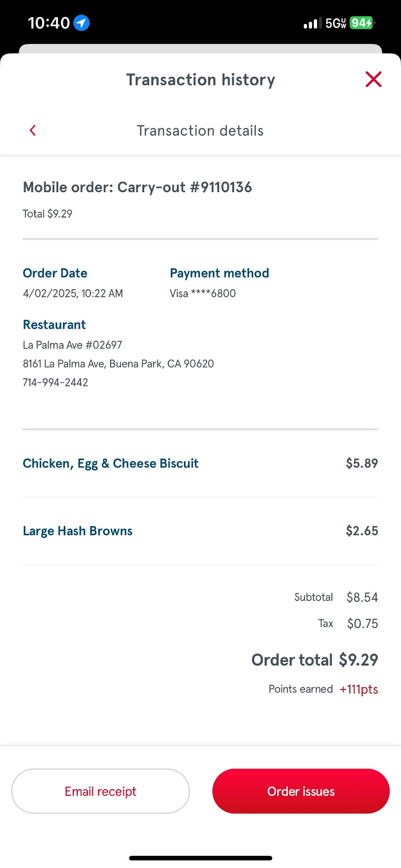The width and height of the screenshot is (401, 868).
Task: Tap the cellular signal bars
Action: [312, 23]
